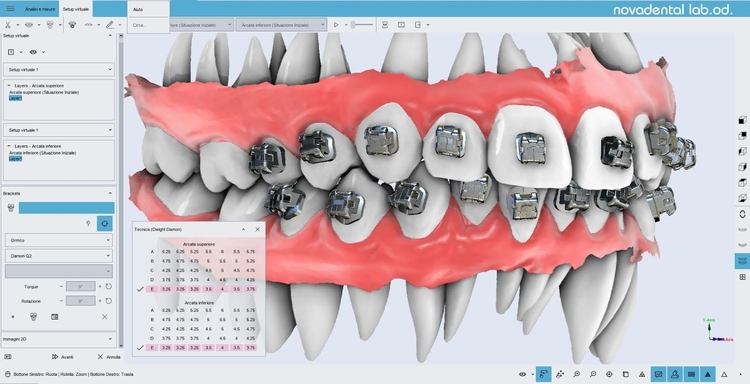The width and height of the screenshot is (750, 384).
Task: Select Arcata superiore (Situazione Iniziale) layer row
Action: (x=44, y=92)
